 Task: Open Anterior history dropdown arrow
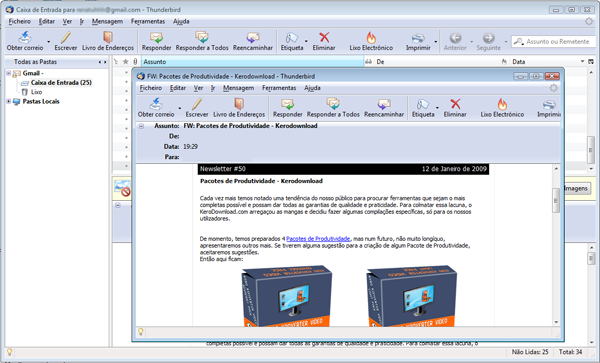(471, 41)
